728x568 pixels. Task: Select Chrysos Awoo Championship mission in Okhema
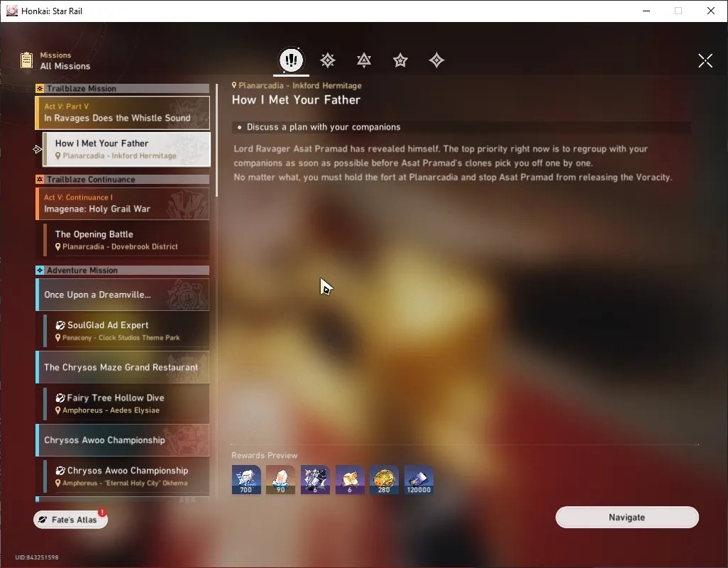click(126, 476)
